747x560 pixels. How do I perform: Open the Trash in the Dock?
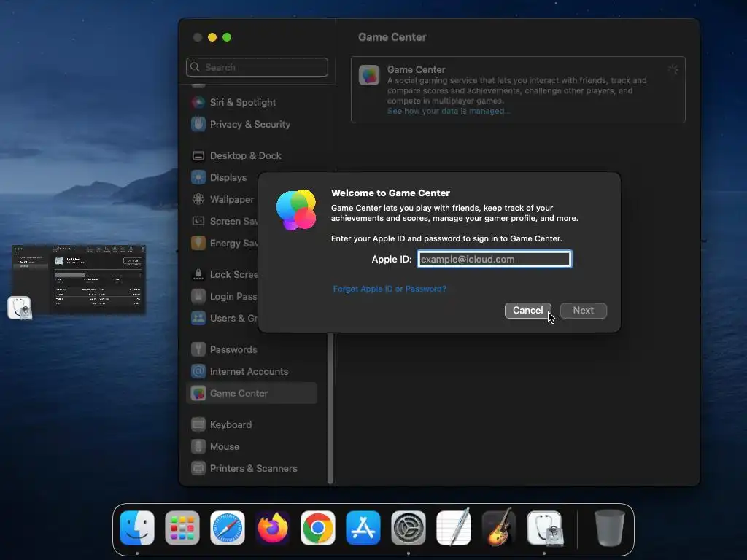pyautogui.click(x=609, y=528)
